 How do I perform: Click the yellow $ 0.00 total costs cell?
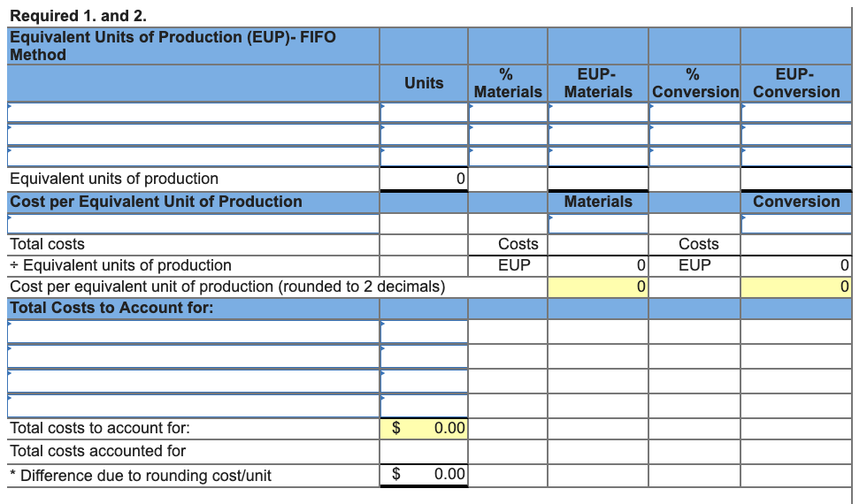[x=424, y=428]
